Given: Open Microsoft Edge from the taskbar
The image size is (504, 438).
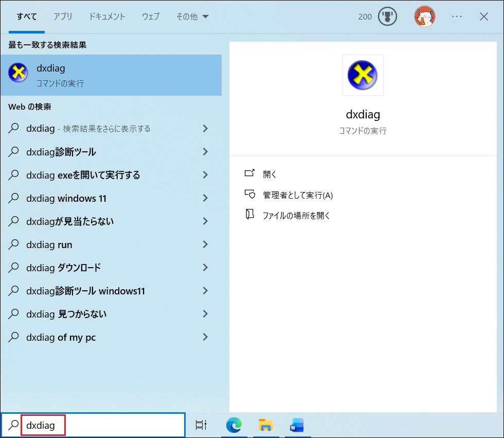Looking at the screenshot, I should coord(235,425).
